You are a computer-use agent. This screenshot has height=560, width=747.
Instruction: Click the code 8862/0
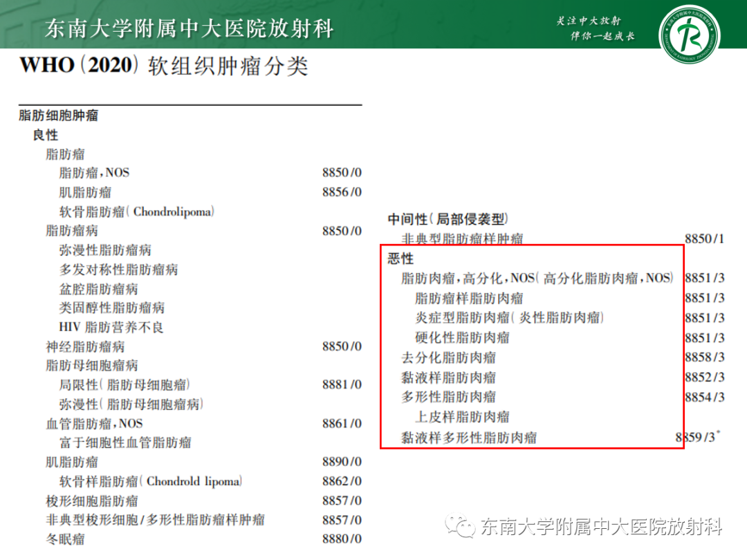[x=342, y=481]
